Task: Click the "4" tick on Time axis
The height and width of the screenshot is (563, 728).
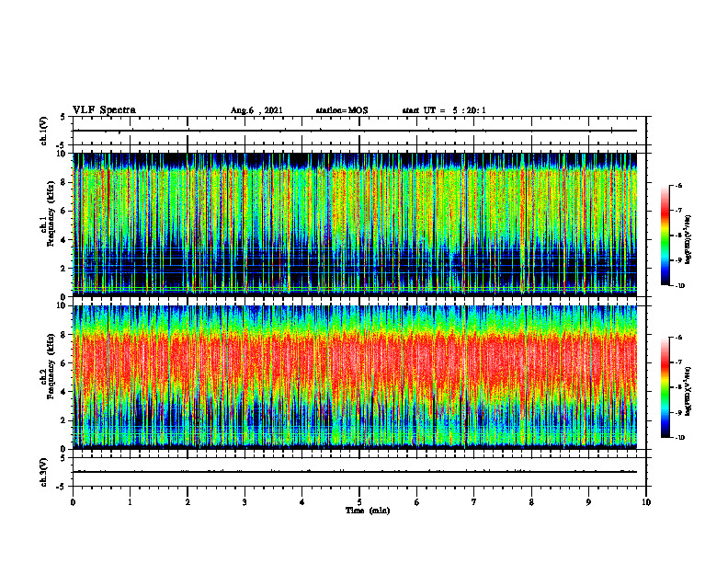Action: pos(301,501)
